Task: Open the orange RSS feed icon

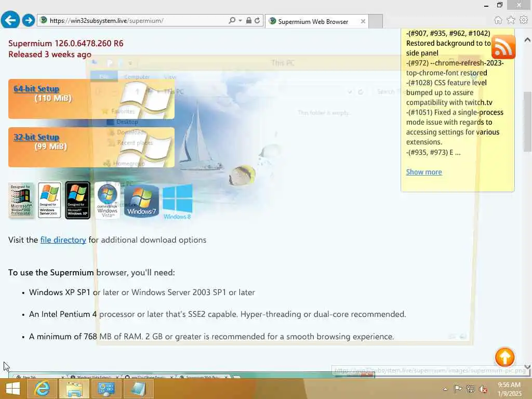Action: tap(503, 47)
